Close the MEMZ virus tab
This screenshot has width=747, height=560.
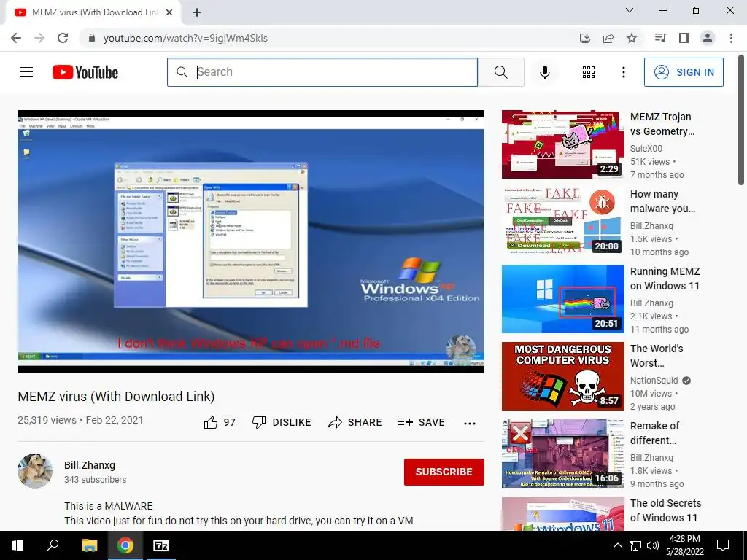(x=169, y=12)
